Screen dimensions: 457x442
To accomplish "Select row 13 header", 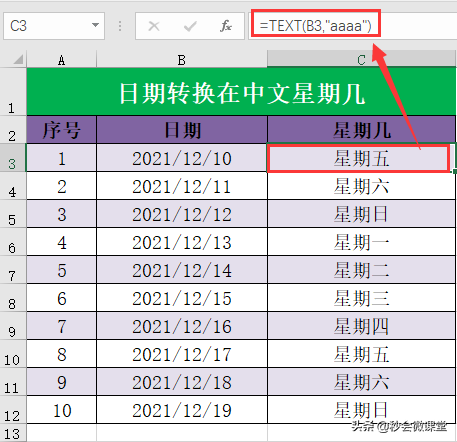I will 13,433.
